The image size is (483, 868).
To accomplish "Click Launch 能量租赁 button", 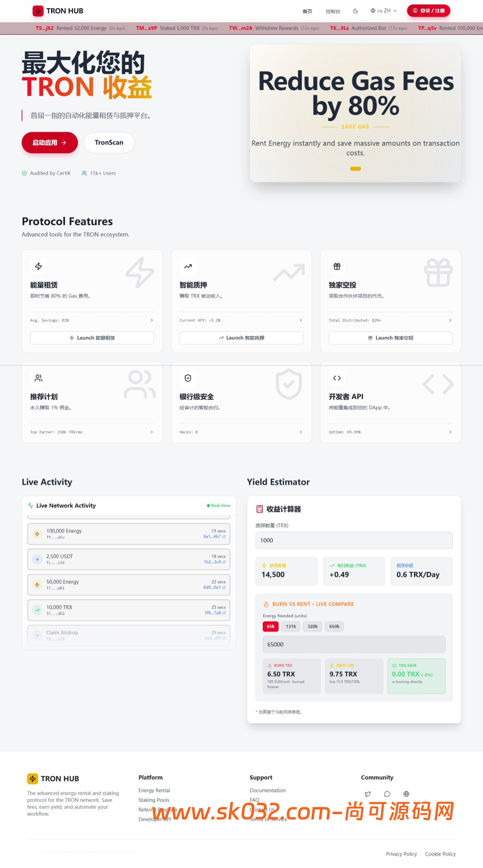I will [92, 338].
